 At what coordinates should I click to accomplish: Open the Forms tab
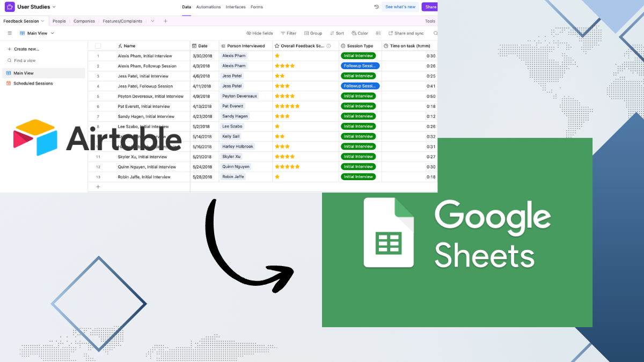point(257,7)
